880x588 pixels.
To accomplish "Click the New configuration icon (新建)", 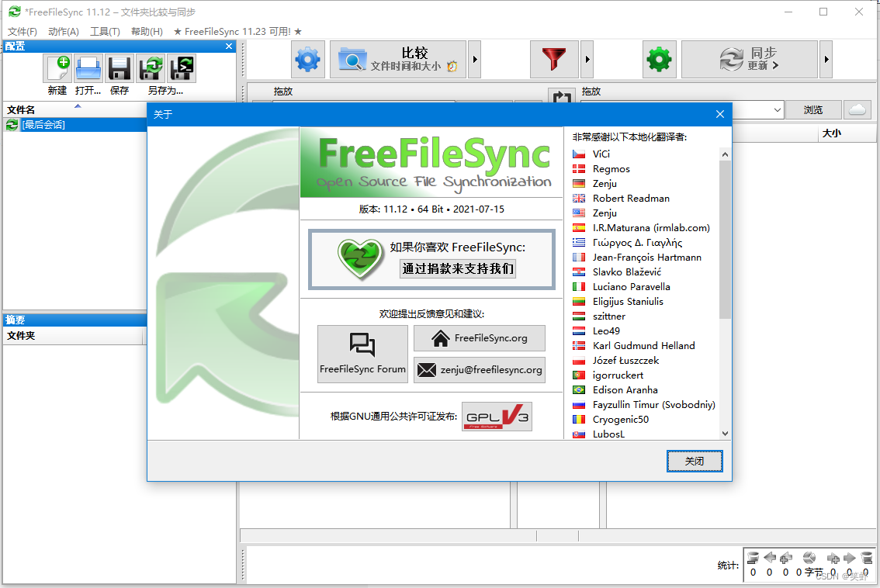I will 57,68.
